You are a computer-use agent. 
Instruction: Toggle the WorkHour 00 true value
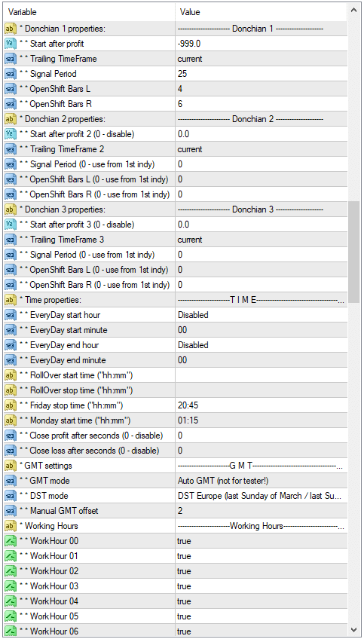coord(262,541)
